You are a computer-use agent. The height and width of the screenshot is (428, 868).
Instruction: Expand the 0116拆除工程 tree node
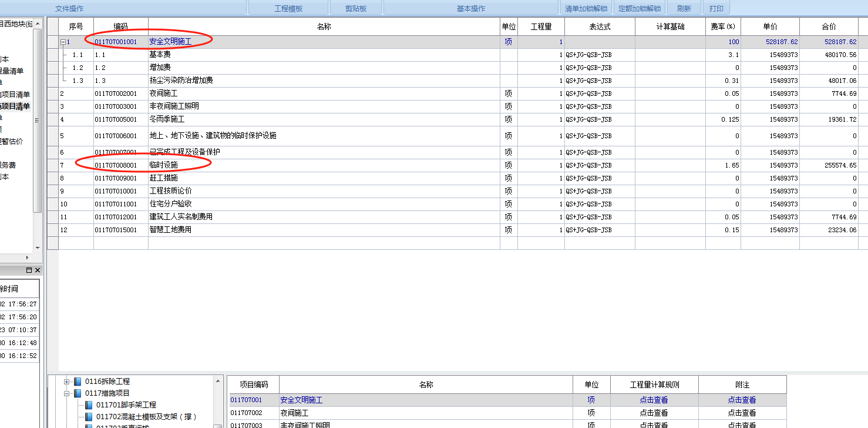tap(67, 382)
